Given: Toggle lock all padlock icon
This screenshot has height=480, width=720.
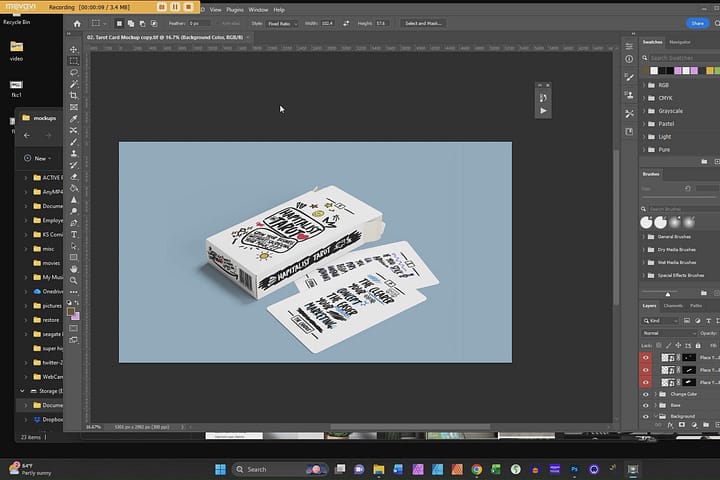Looking at the screenshot, I should [698, 345].
